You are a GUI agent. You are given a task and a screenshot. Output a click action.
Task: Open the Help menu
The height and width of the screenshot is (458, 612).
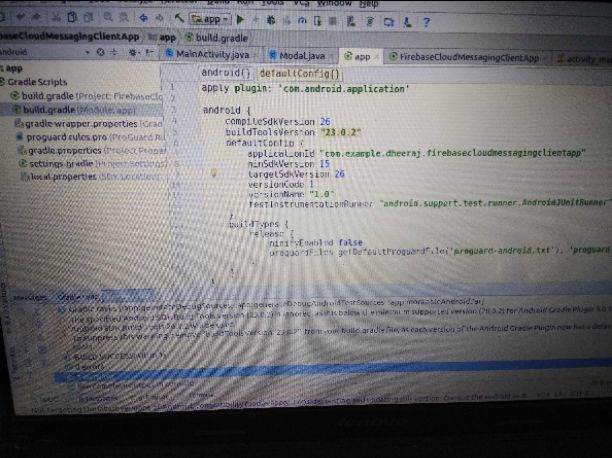click(368, 4)
